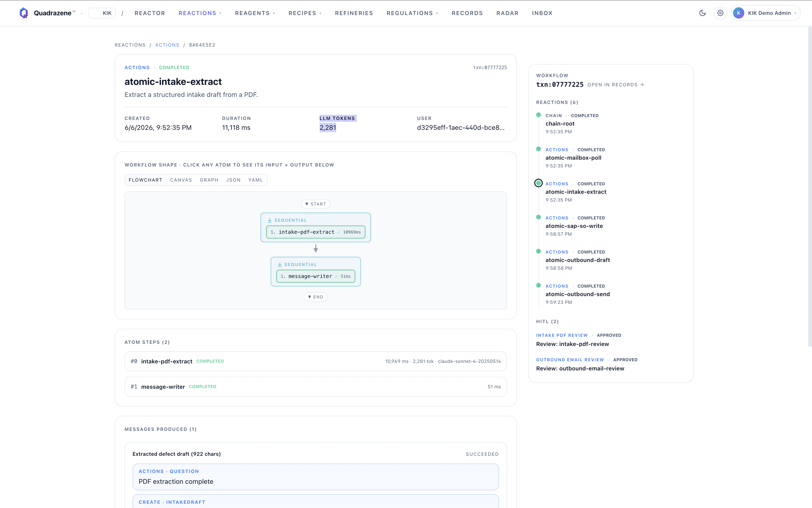Image resolution: width=812 pixels, height=508 pixels.
Task: Click the KIK Demo Admin avatar
Action: [738, 13]
